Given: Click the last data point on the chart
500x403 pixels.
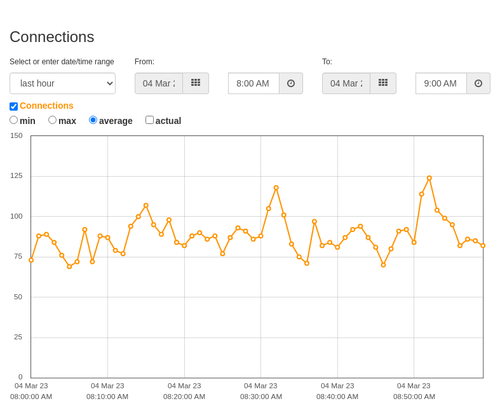Looking at the screenshot, I should pyautogui.click(x=483, y=246).
